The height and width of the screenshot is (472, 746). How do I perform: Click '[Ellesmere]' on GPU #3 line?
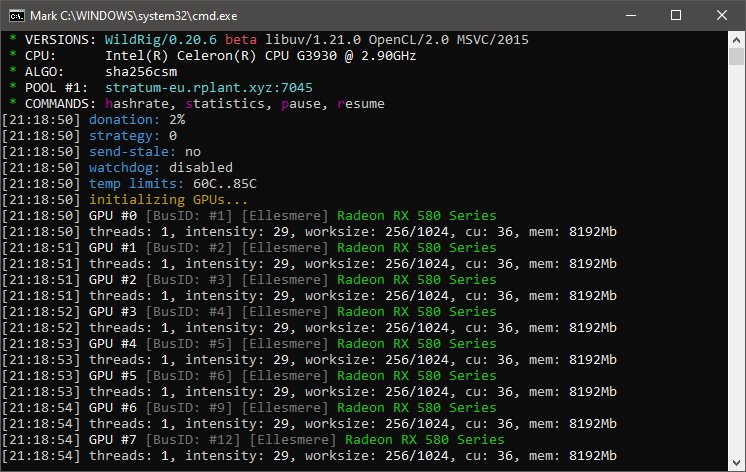coord(285,312)
